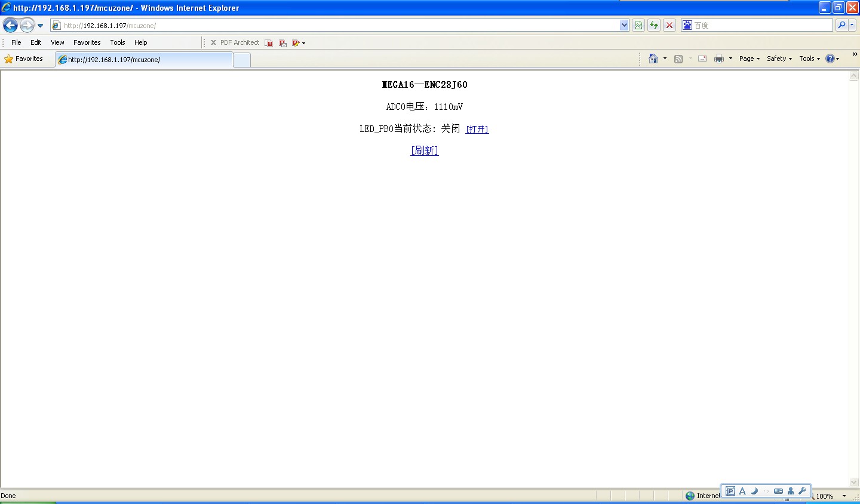Open the Edit menu
Image resolution: width=860 pixels, height=504 pixels.
(36, 42)
